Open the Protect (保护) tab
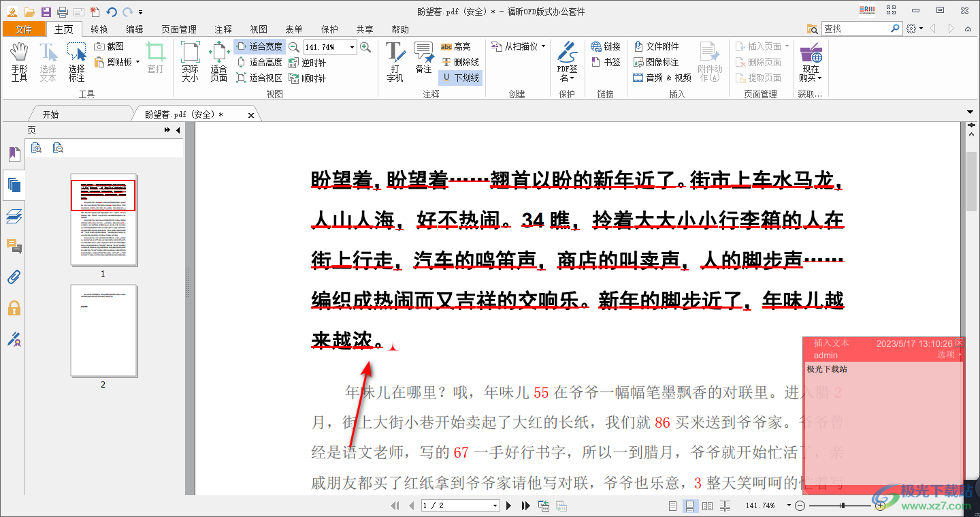Screen dimensions: 980x517 [x=329, y=29]
